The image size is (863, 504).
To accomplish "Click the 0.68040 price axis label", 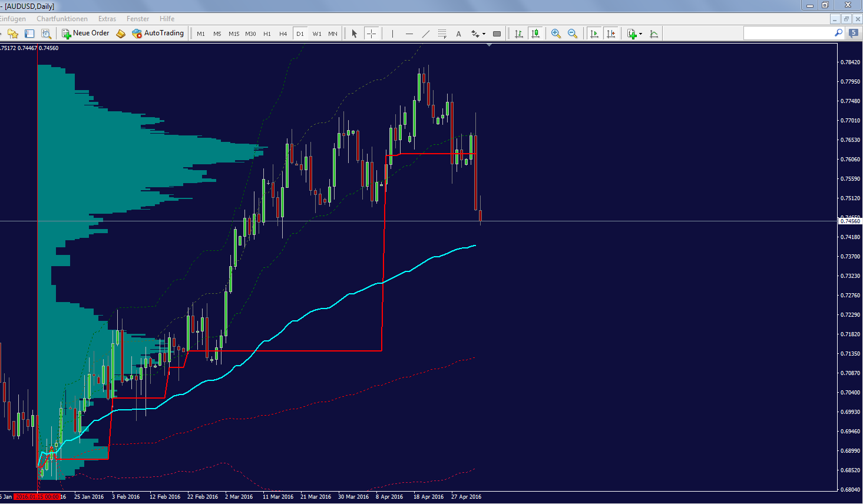I will click(849, 490).
